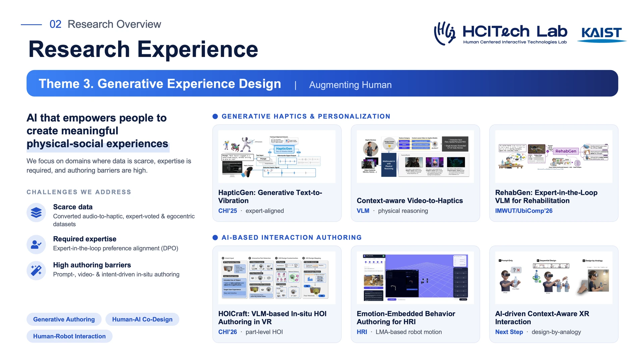
Task: Click the CHI'25 venue label
Action: coord(227,211)
